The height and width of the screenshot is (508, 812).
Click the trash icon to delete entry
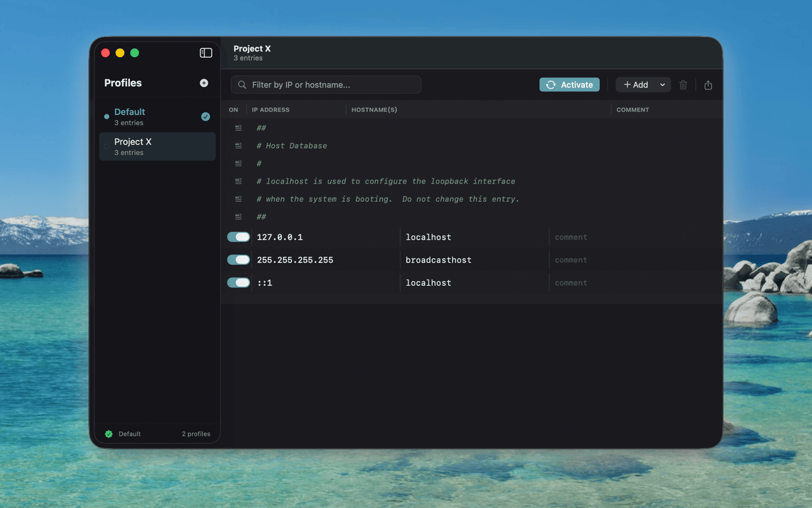pyautogui.click(x=683, y=84)
